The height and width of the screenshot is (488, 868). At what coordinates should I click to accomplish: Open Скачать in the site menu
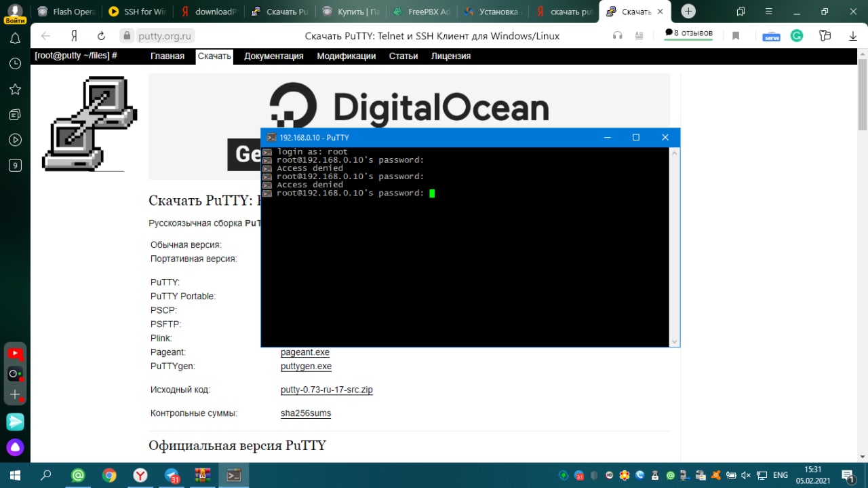click(214, 56)
